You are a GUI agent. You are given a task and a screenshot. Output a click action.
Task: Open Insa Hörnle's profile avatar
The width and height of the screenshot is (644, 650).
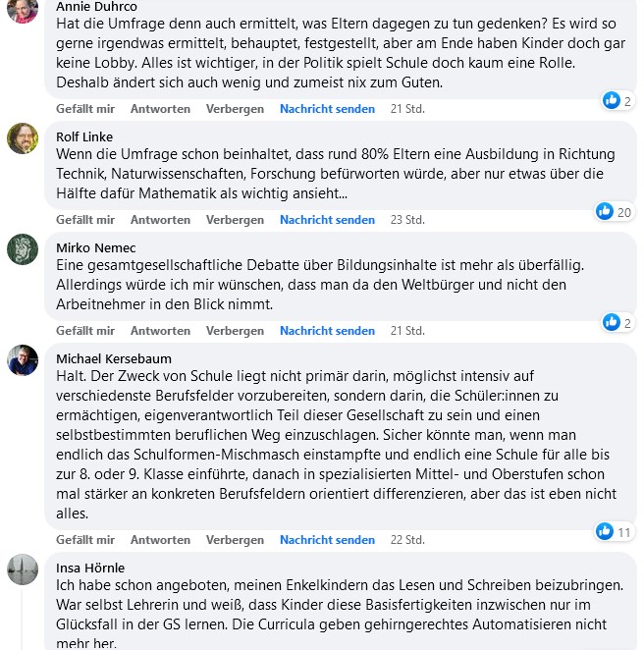tap(23, 569)
